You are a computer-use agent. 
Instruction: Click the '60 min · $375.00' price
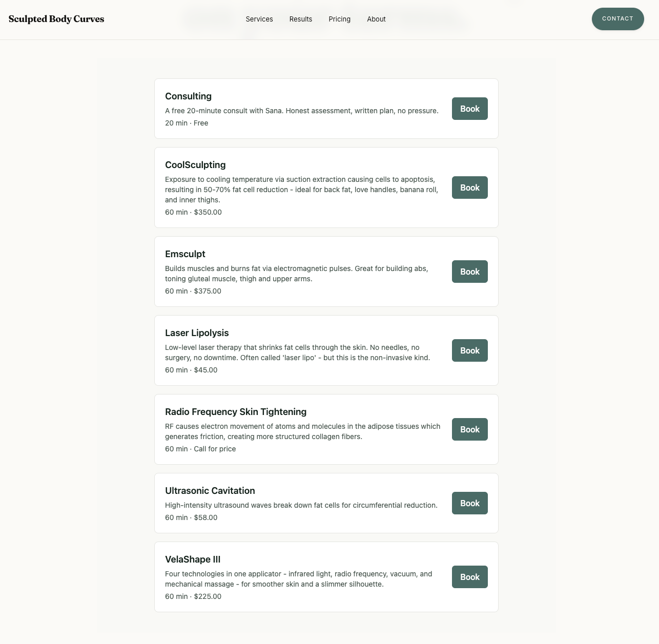(193, 291)
